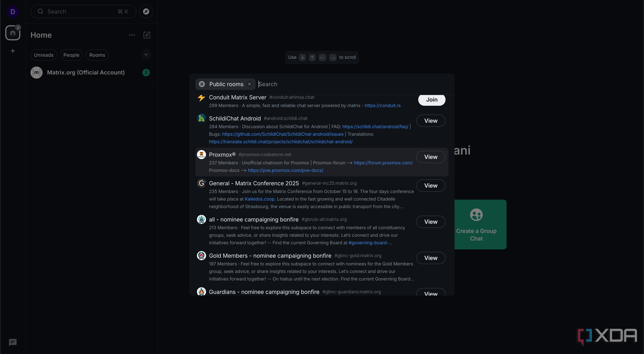Click the plus icon to create a space

13,51
